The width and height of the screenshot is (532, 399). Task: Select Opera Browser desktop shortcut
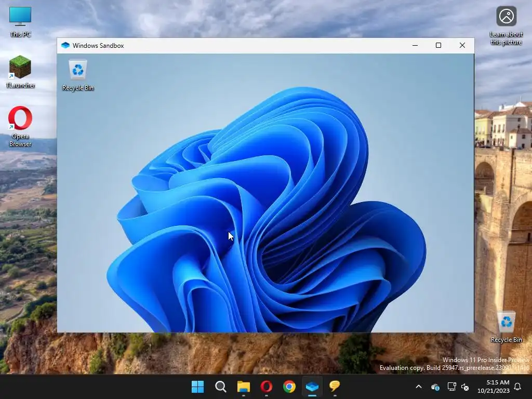click(x=20, y=127)
